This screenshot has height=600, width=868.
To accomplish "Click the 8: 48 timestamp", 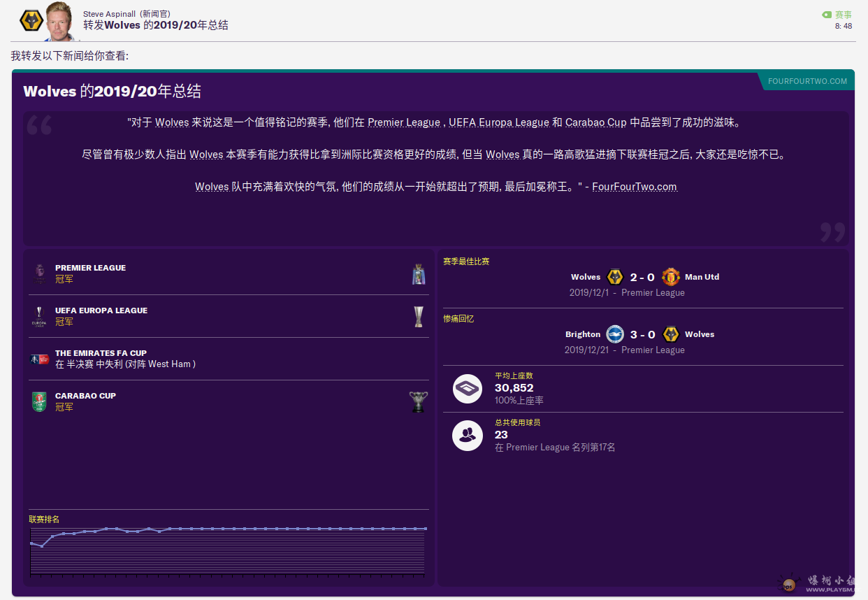I will 844,26.
